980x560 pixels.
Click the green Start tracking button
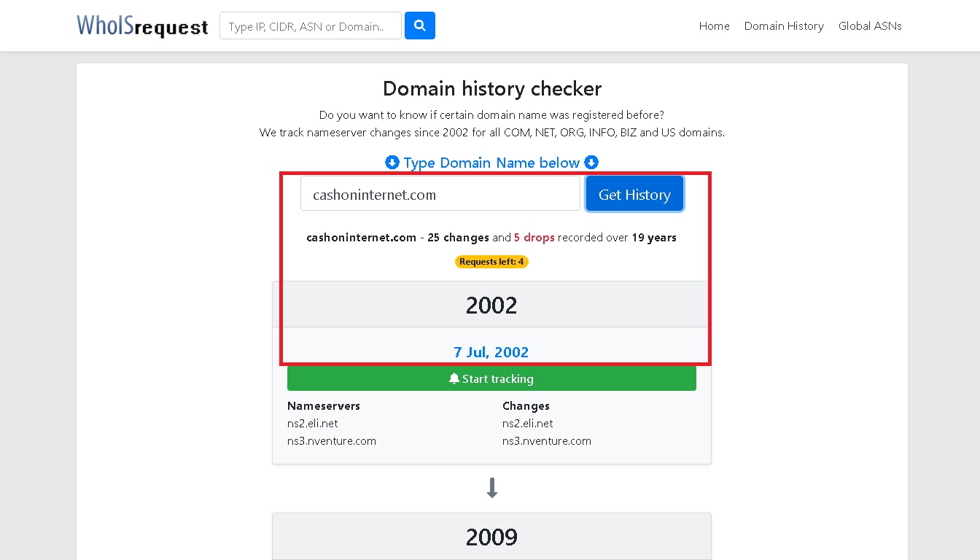[491, 378]
